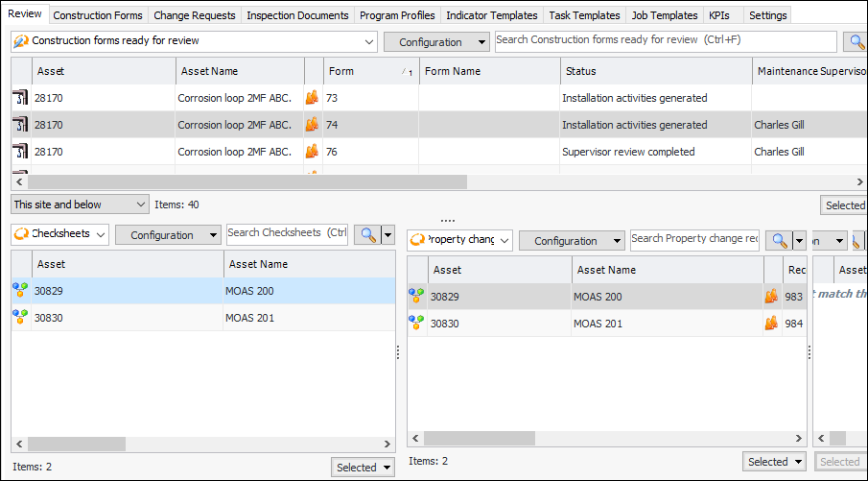The width and height of the screenshot is (868, 481).
Task: Click the orange form icon in row 76
Action: (312, 152)
